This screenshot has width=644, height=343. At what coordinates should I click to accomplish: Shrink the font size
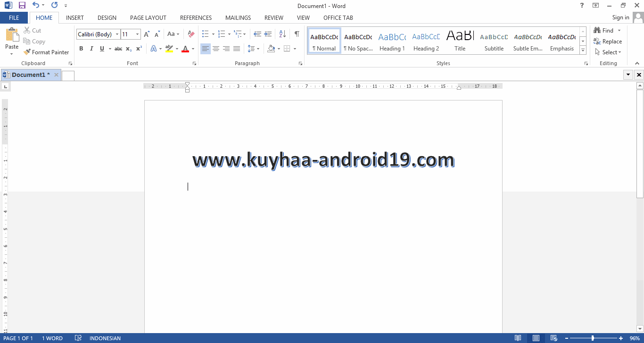pyautogui.click(x=157, y=34)
